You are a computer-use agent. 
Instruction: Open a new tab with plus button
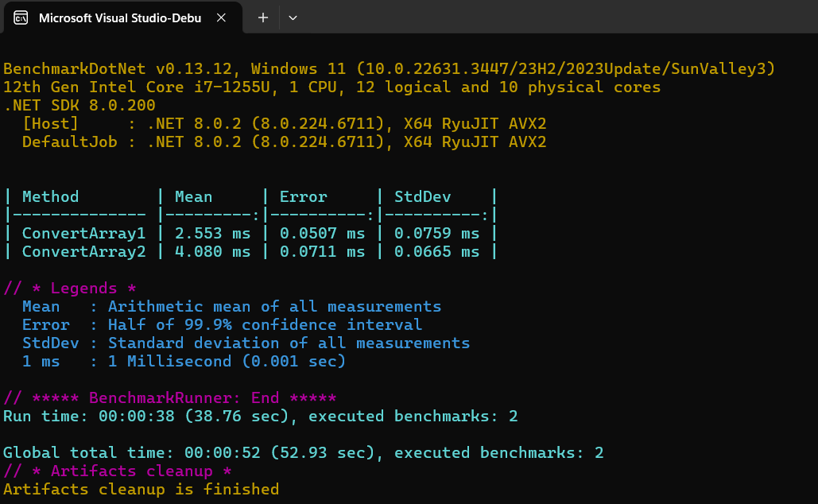click(263, 17)
